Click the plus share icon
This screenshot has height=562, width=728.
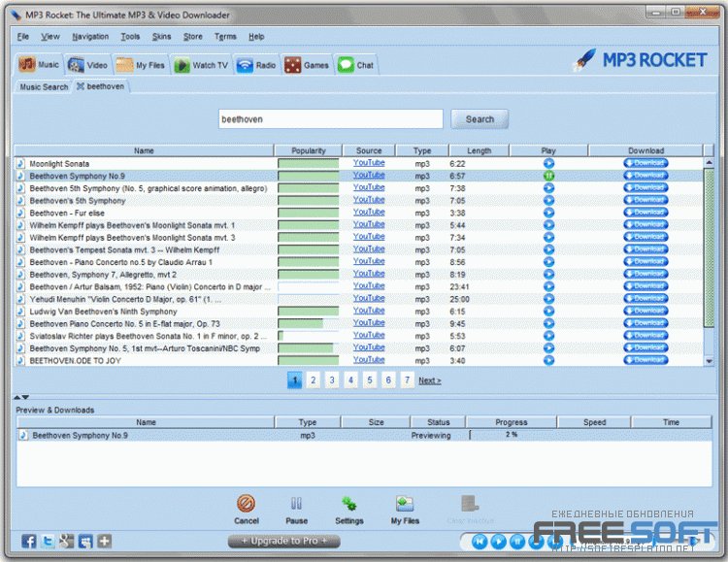[x=104, y=541]
